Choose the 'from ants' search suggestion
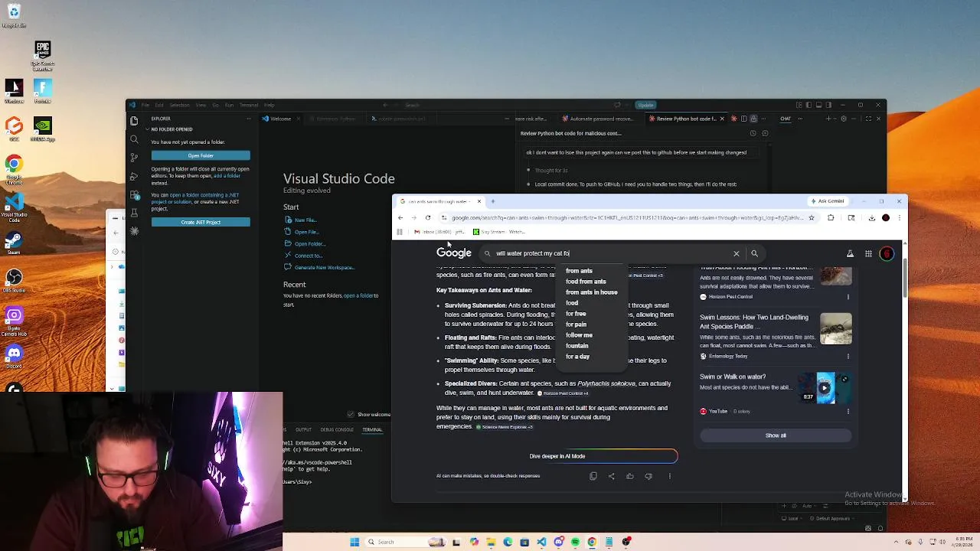Viewport: 980px width, 551px height. coord(579,271)
